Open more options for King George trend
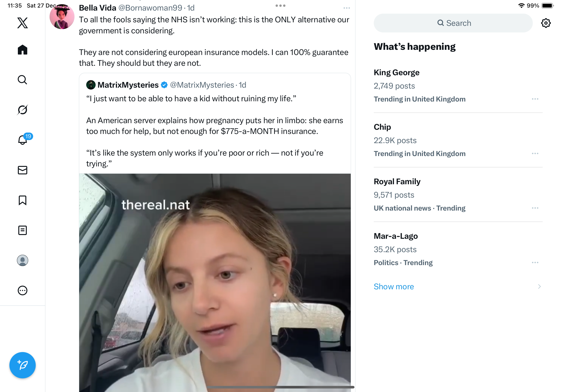 point(535,99)
